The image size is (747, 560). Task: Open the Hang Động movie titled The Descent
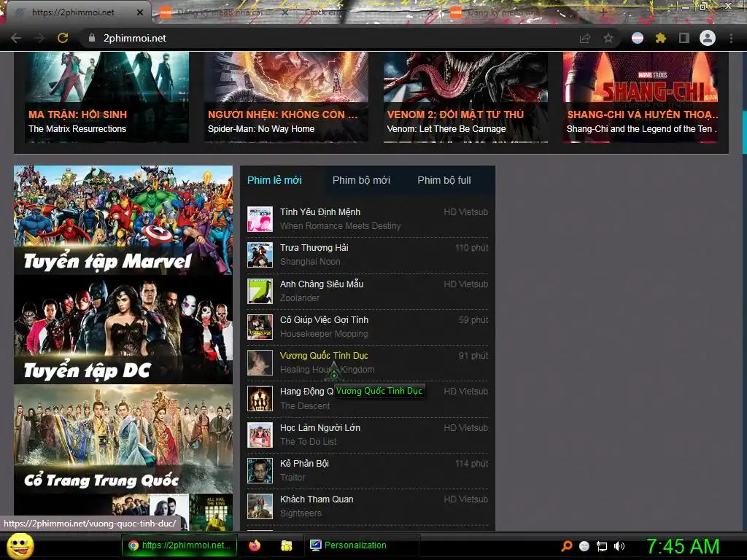[307, 392]
